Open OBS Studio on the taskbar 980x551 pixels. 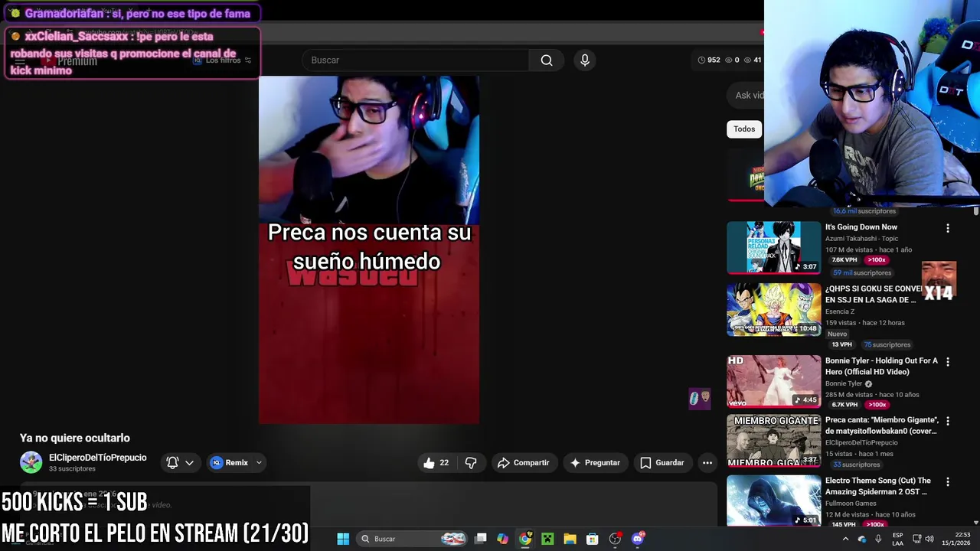coord(615,539)
